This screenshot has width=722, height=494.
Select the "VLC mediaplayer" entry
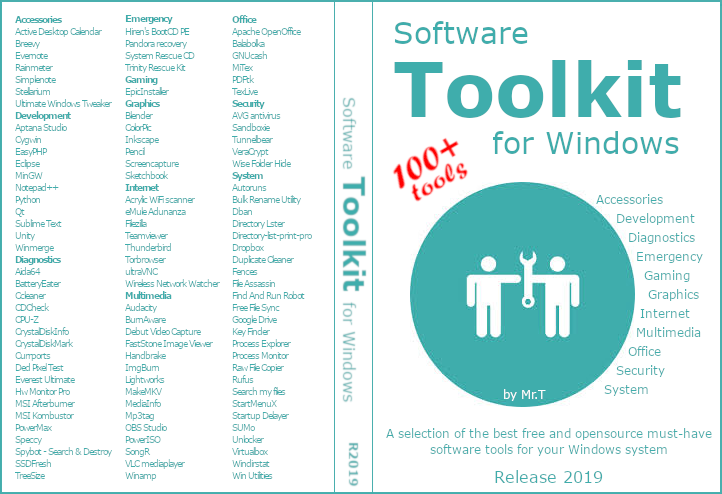(155, 464)
